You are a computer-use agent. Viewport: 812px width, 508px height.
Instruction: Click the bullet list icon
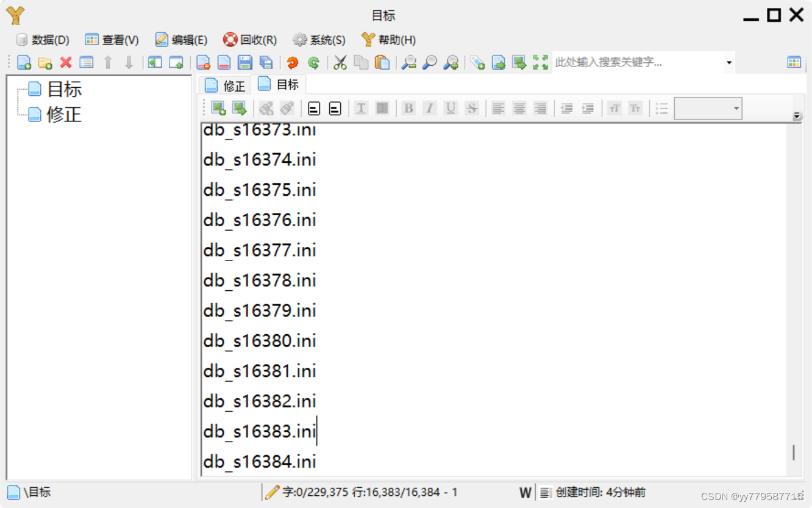(x=662, y=109)
